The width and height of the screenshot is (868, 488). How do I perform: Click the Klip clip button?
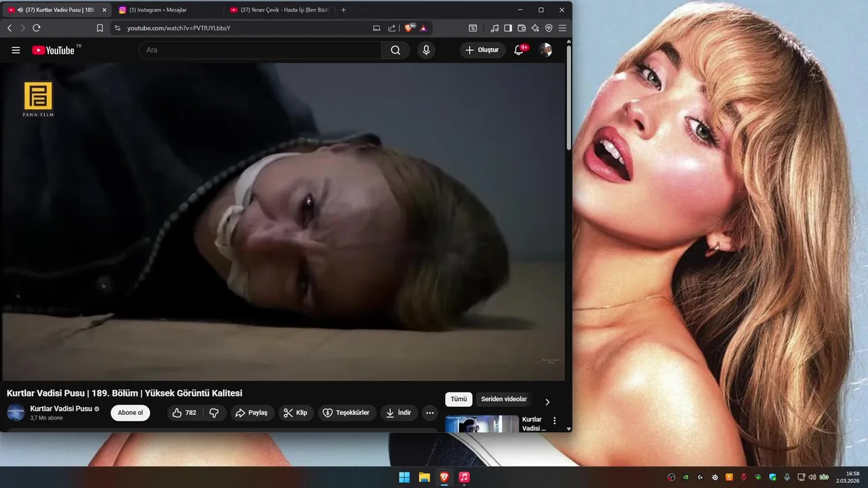point(296,413)
